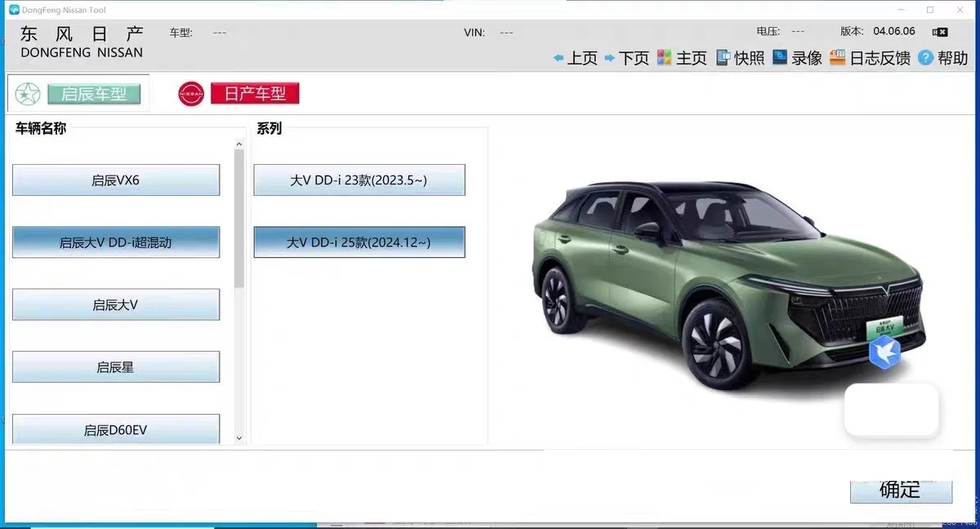Click the Venucia star logo icon
Image resolution: width=980 pixels, height=529 pixels.
point(28,94)
